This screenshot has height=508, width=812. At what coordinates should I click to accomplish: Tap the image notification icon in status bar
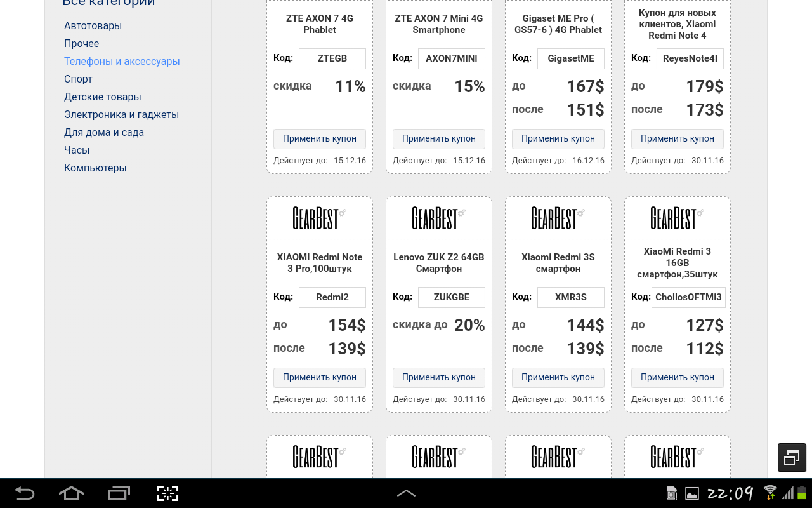pyautogui.click(x=691, y=493)
